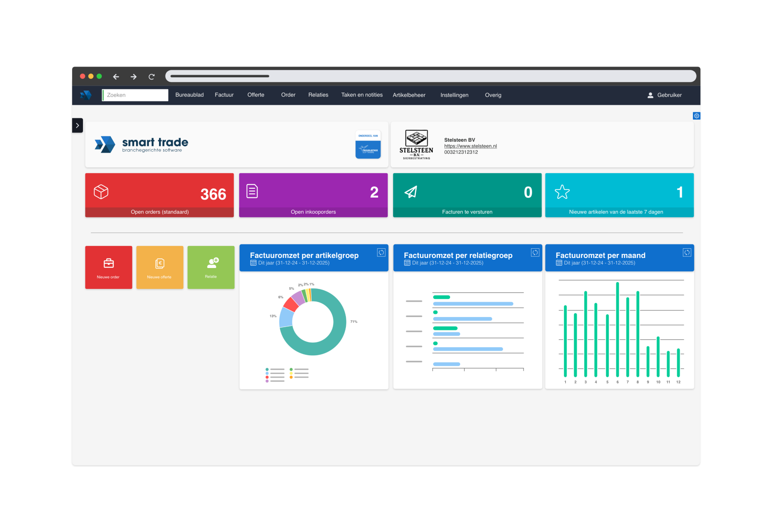The image size is (773, 532).
Task: Click the refresh icon on Factuuromzet per artikelgroep
Action: click(381, 253)
